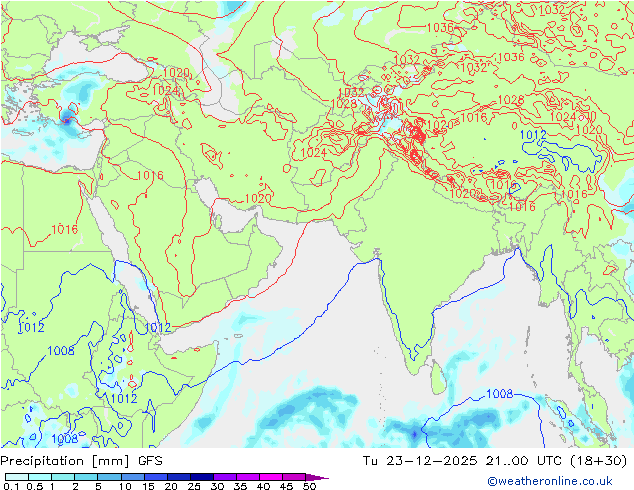Pick the 45–50 mm legend color swatch
Viewport: 634px width, 490px height.
tap(294, 477)
